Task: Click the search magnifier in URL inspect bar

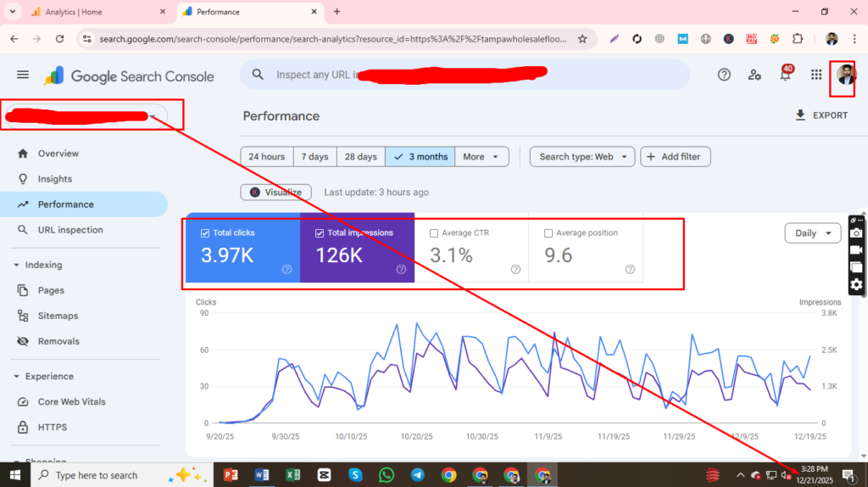Action: (258, 75)
